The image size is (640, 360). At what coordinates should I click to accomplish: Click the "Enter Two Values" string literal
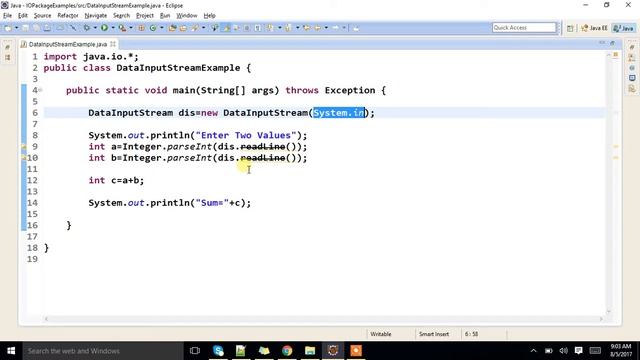tap(246, 135)
